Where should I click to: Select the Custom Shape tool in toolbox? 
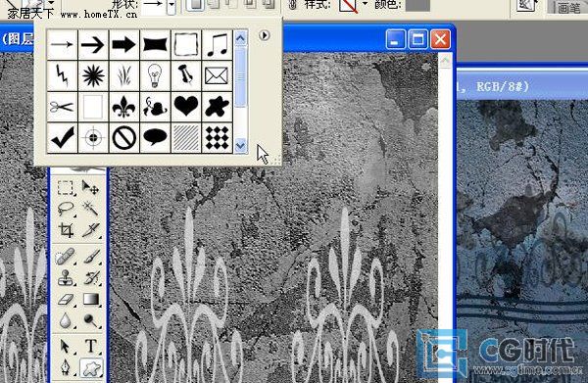click(x=91, y=368)
